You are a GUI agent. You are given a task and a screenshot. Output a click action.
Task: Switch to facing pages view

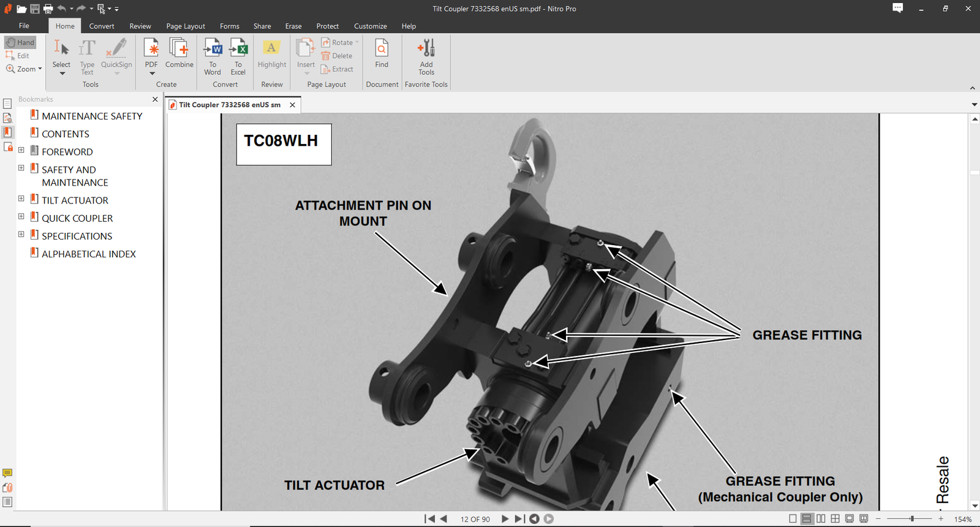[x=821, y=518]
